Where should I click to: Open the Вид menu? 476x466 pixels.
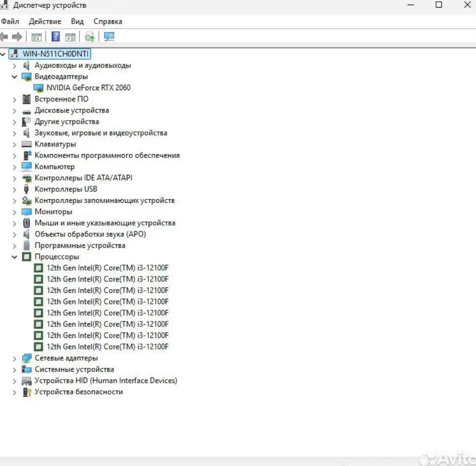[77, 21]
